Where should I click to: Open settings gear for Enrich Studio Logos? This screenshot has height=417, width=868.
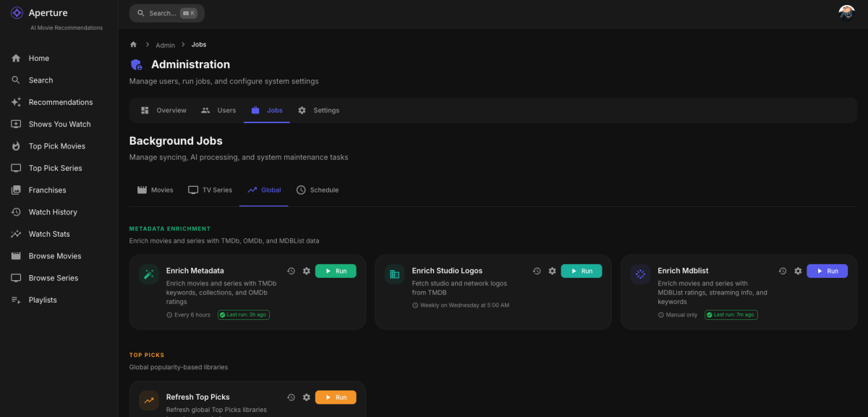tap(552, 271)
